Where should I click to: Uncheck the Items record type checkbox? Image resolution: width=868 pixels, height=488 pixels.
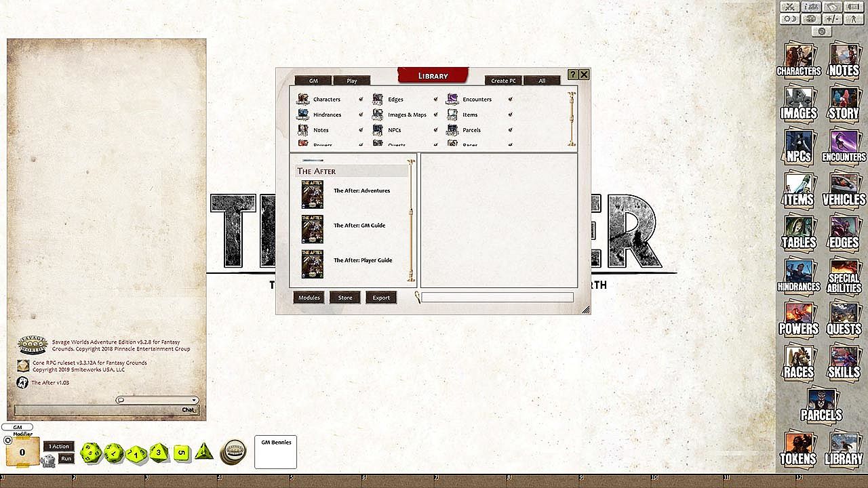pyautogui.click(x=510, y=115)
